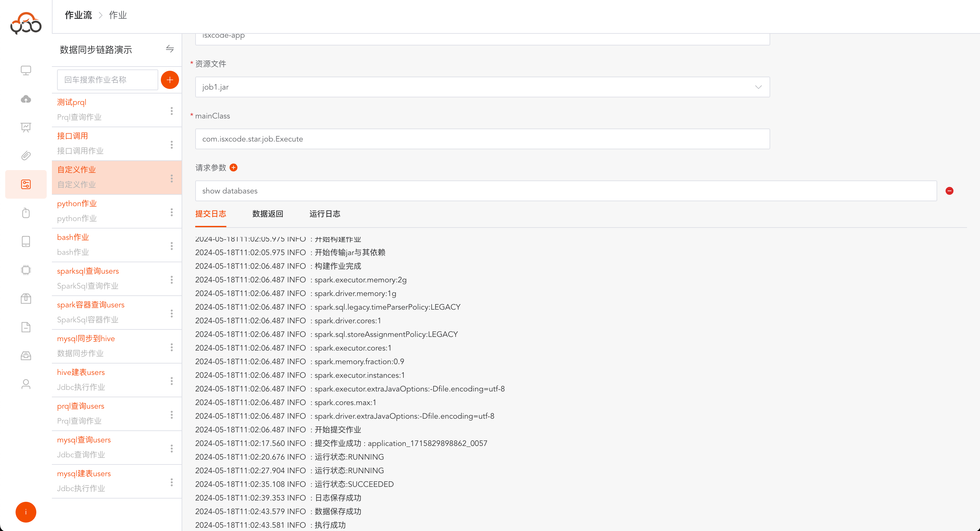Viewport: 980px width, 531px height.
Task: Click the mainClass input field
Action: 483,139
